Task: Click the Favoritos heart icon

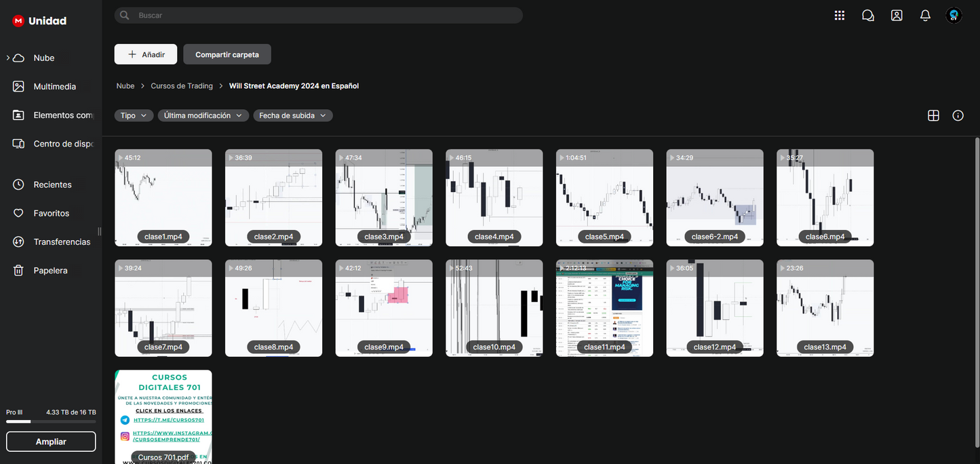Action: (x=19, y=213)
